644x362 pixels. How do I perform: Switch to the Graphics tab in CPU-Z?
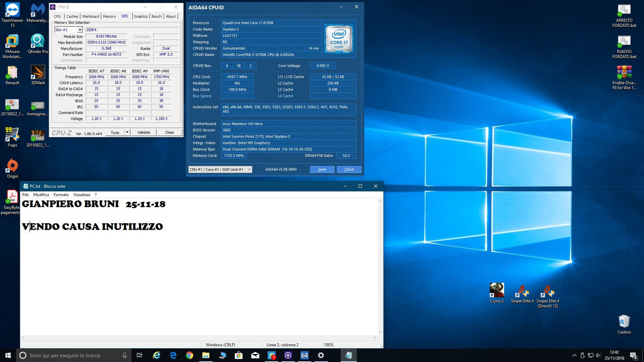140,16
